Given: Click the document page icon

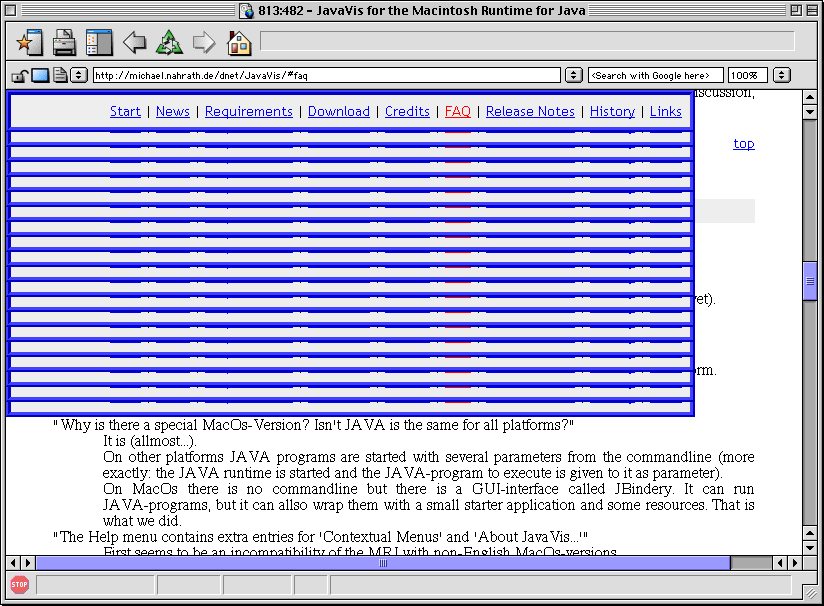Looking at the screenshot, I should pos(60,75).
